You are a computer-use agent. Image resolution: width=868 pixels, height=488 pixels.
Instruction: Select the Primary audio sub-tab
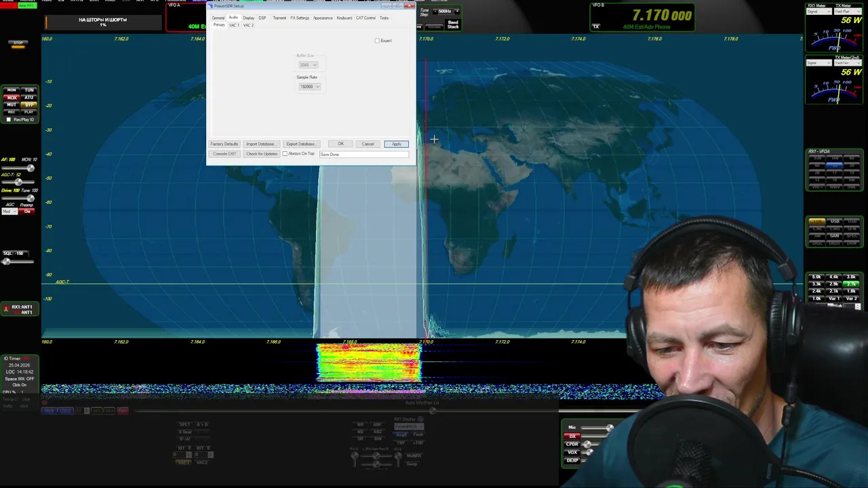coord(219,25)
